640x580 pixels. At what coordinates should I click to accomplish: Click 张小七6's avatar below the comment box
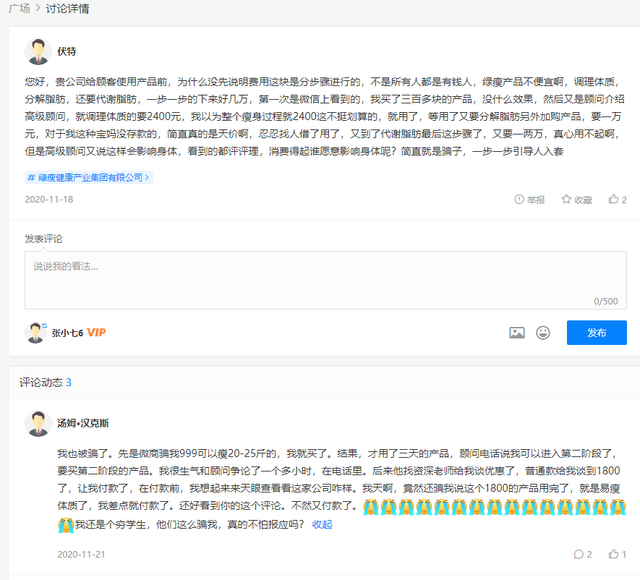tap(35, 332)
